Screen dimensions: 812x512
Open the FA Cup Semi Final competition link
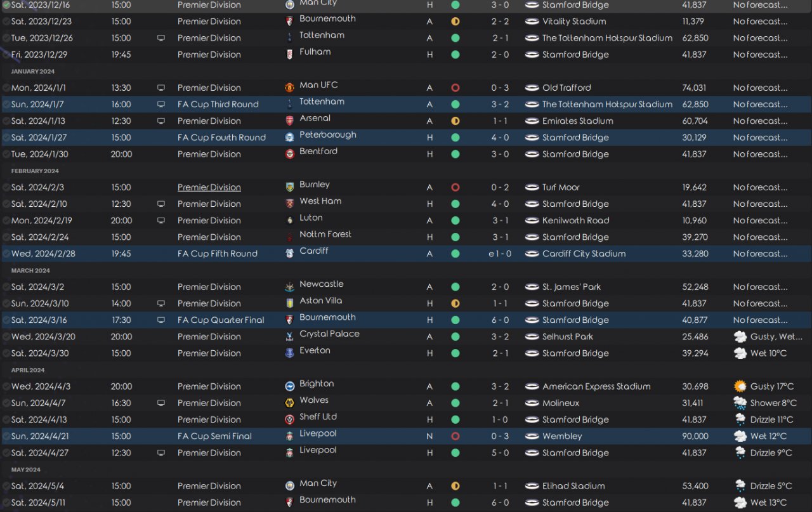tap(214, 436)
